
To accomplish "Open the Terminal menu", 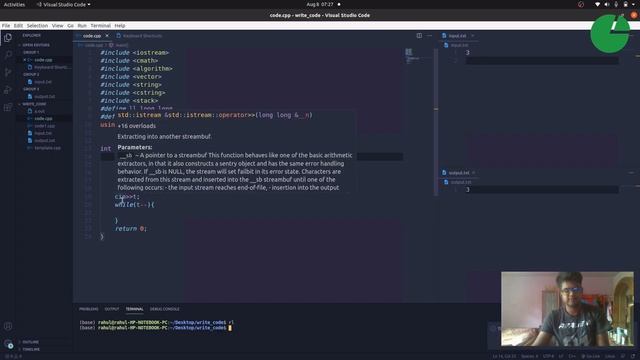I will coord(100,25).
